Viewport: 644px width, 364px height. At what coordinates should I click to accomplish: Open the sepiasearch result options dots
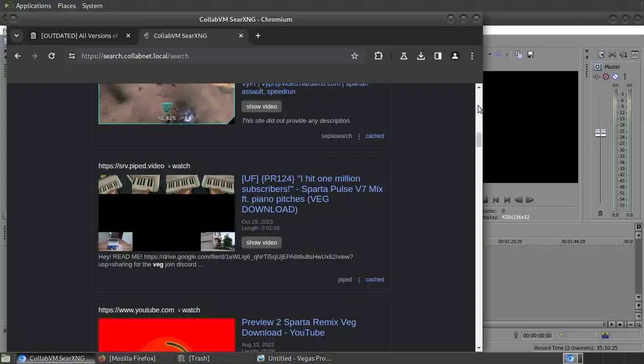(359, 136)
